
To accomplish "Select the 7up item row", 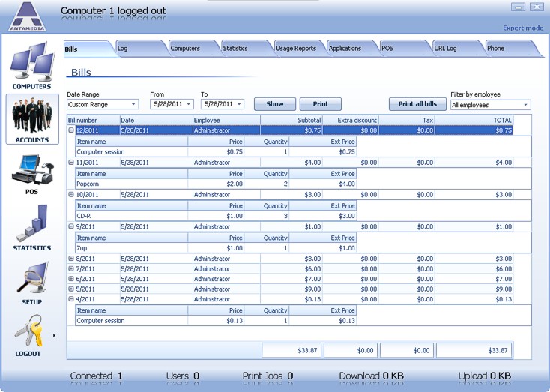I will coord(216,248).
